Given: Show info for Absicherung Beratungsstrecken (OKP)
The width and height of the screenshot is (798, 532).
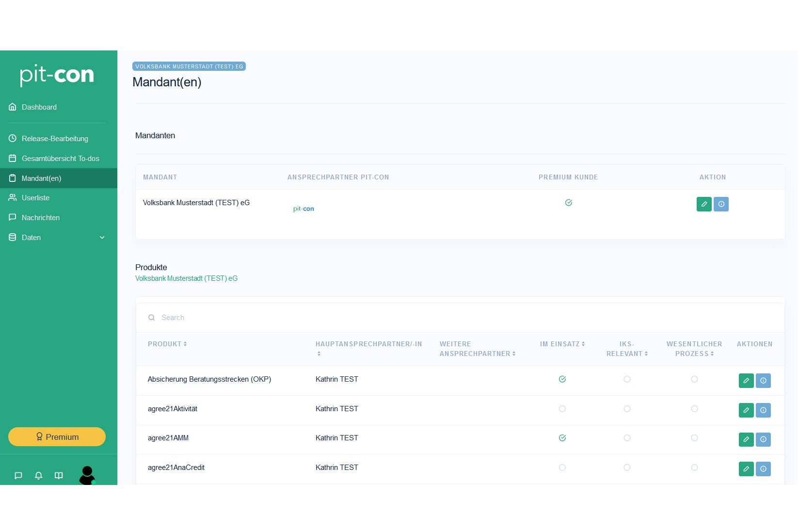Looking at the screenshot, I should click(x=763, y=381).
